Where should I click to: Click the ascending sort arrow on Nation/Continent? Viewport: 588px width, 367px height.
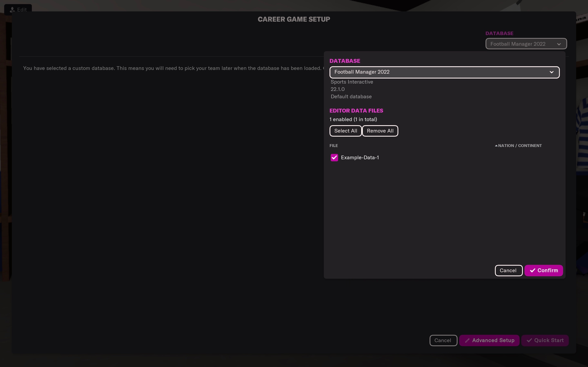click(496, 146)
